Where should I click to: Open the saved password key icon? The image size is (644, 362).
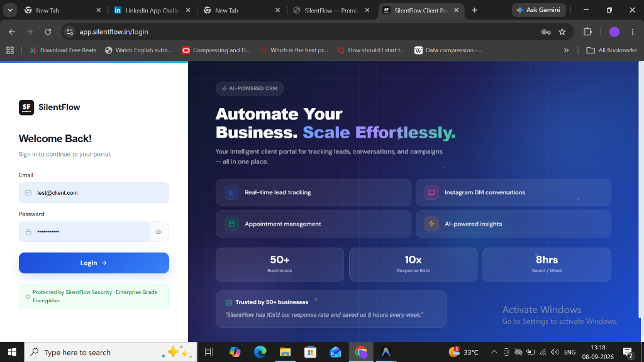[546, 31]
